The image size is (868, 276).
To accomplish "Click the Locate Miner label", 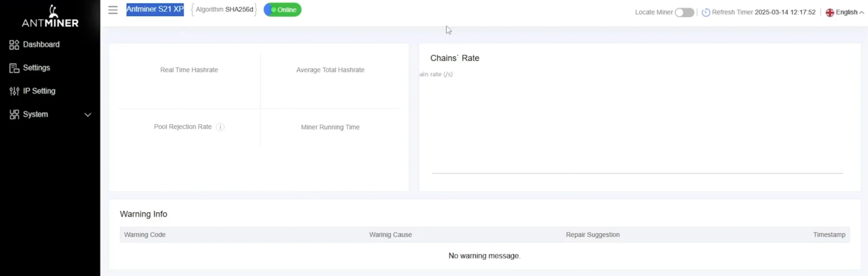I will click(654, 12).
